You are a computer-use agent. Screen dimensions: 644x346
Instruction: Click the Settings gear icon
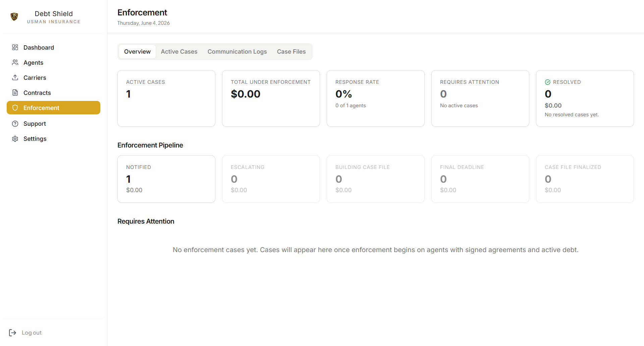pyautogui.click(x=15, y=138)
